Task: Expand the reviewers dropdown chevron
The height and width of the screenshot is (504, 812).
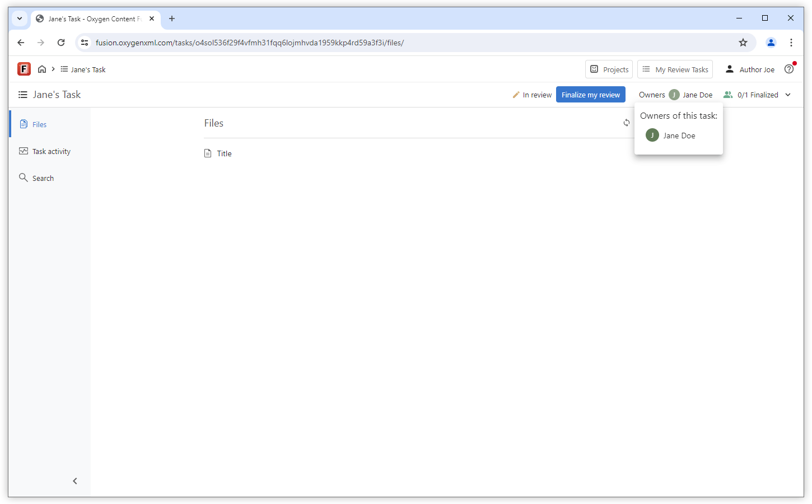Action: pos(788,95)
